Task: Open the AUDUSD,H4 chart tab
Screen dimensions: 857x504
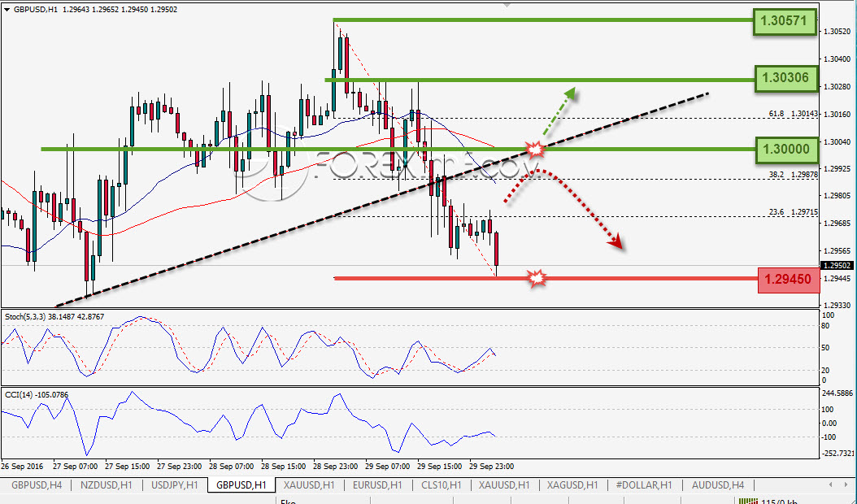Action: (718, 484)
